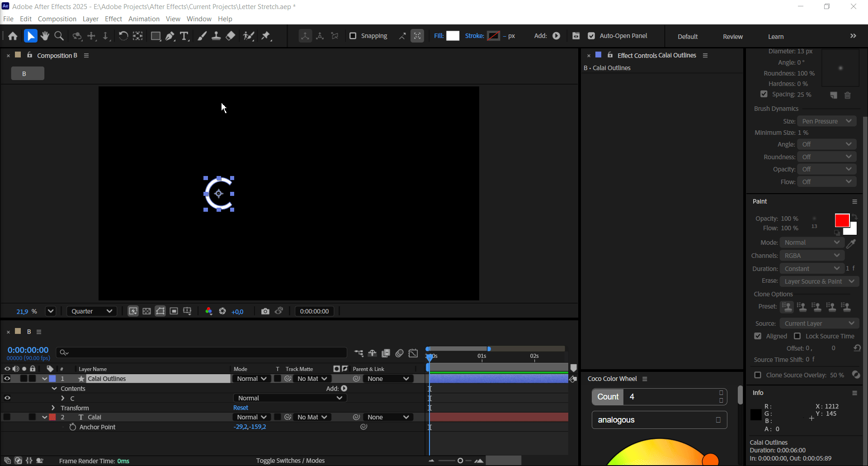Toggle transparency grid in viewer
Screen dimensions: 868x466
146,311
